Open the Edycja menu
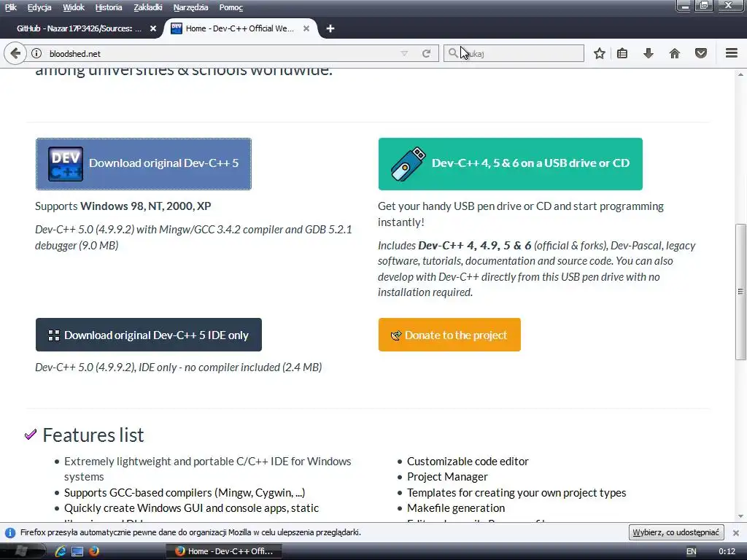Image resolution: width=747 pixels, height=560 pixels. (39, 7)
